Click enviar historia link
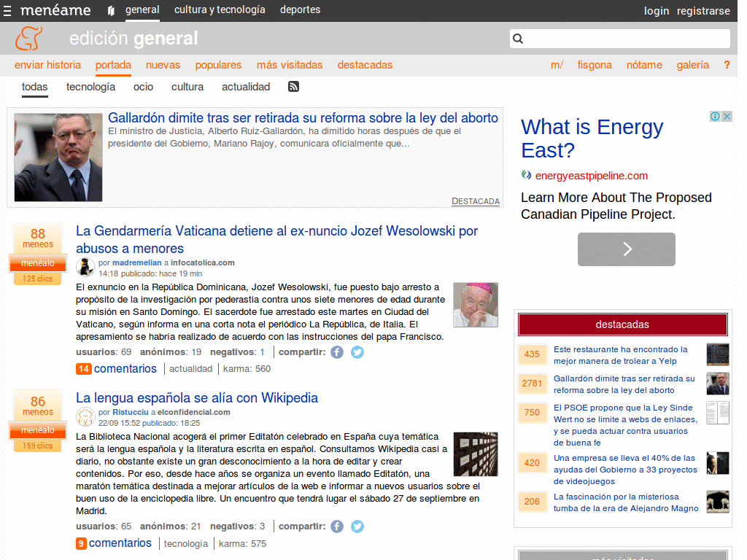 coord(47,65)
